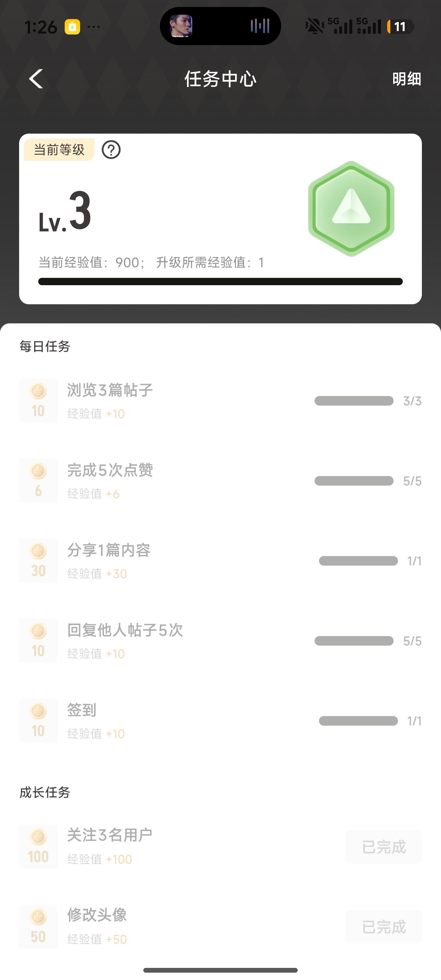The image size is (441, 980).
Task: Tap the coin icon for 分享1篇内容
Action: 38,560
